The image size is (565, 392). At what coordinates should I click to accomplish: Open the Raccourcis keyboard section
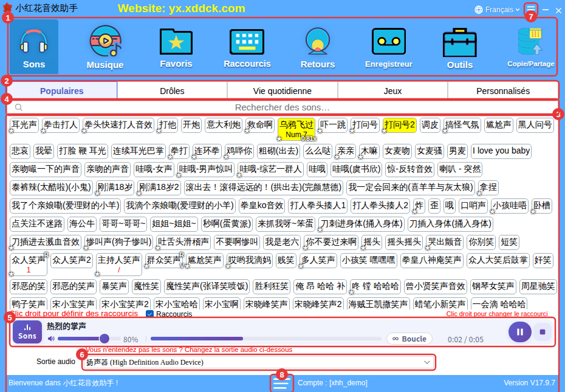[247, 47]
